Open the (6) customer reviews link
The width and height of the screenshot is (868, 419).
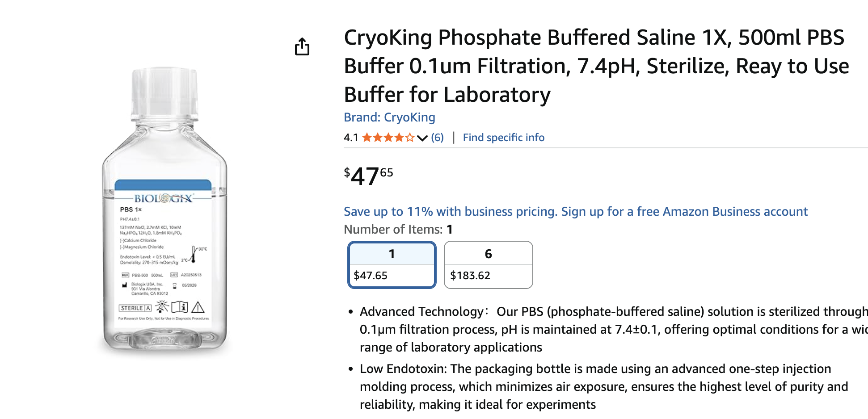[437, 138]
